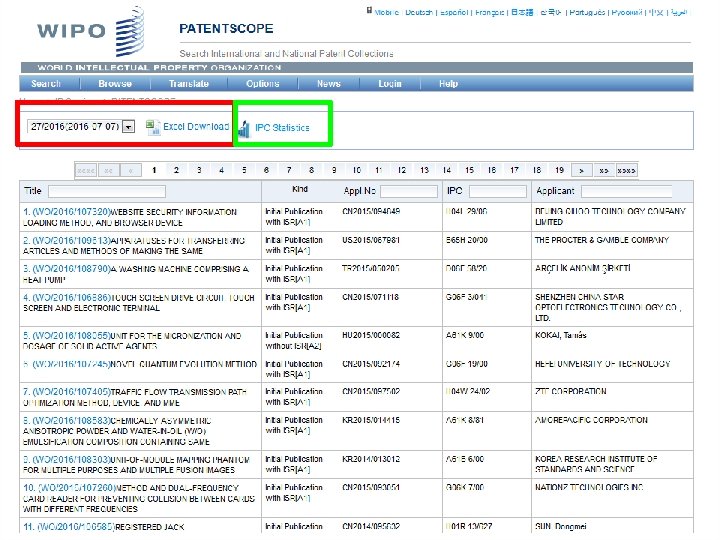720x540 pixels.
Task: Select the 27/2016 publication date combo box
Action: (81, 127)
